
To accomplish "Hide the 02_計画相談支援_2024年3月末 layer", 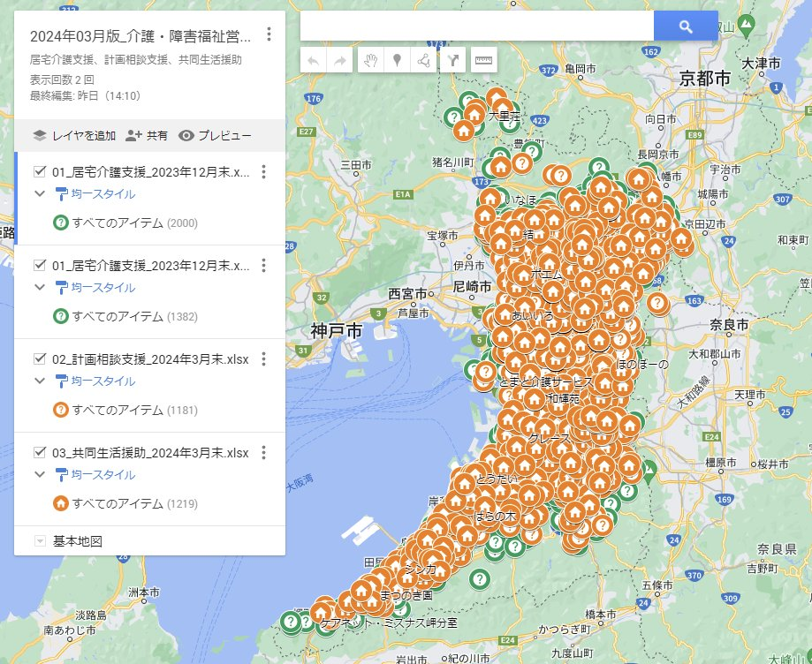I will click(x=40, y=358).
